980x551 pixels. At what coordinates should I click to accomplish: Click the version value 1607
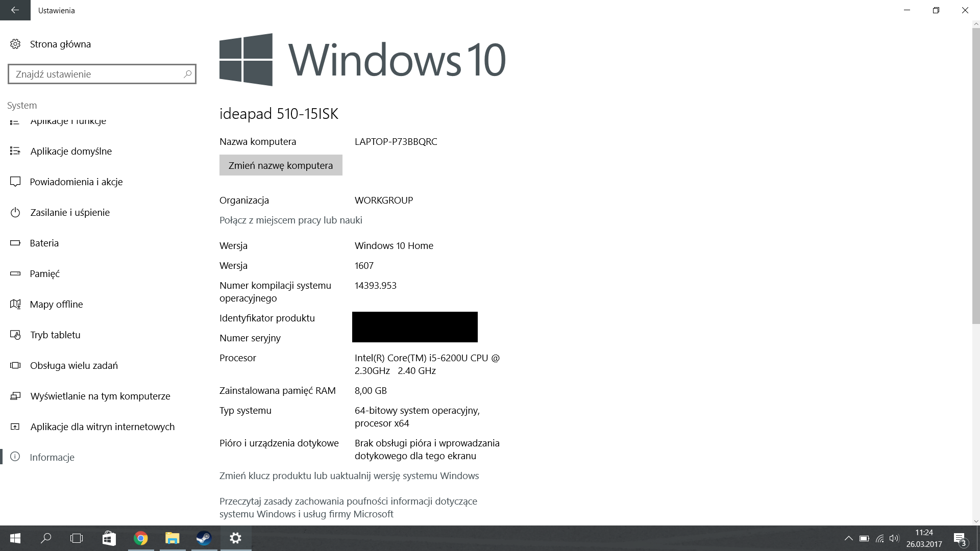coord(364,265)
